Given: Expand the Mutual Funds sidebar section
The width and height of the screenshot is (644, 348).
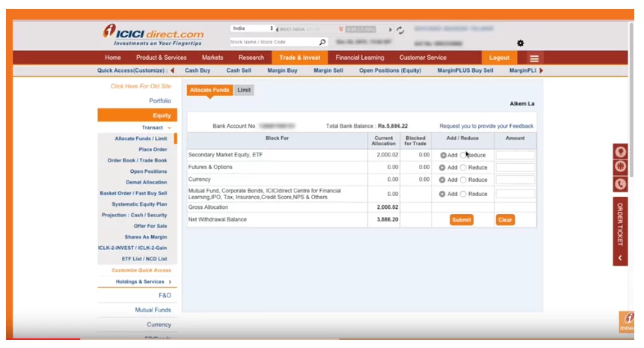Looking at the screenshot, I should (x=153, y=310).
